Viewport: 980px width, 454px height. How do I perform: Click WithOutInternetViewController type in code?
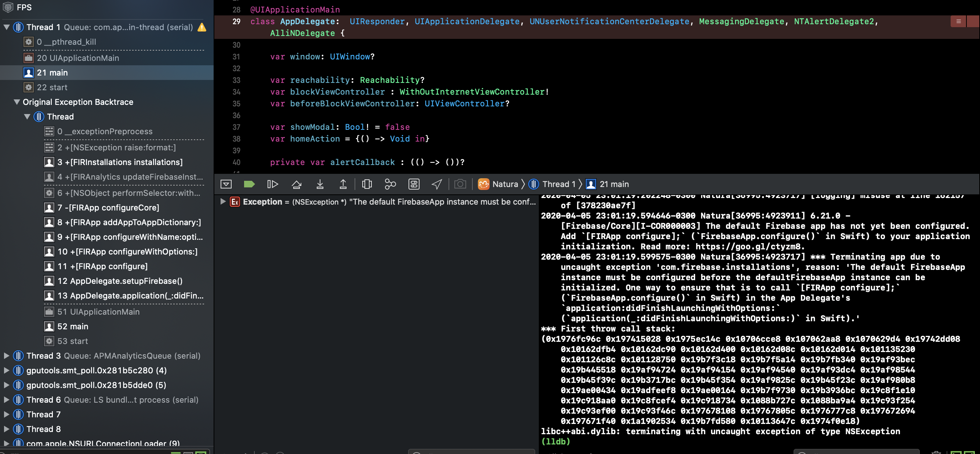[472, 92]
